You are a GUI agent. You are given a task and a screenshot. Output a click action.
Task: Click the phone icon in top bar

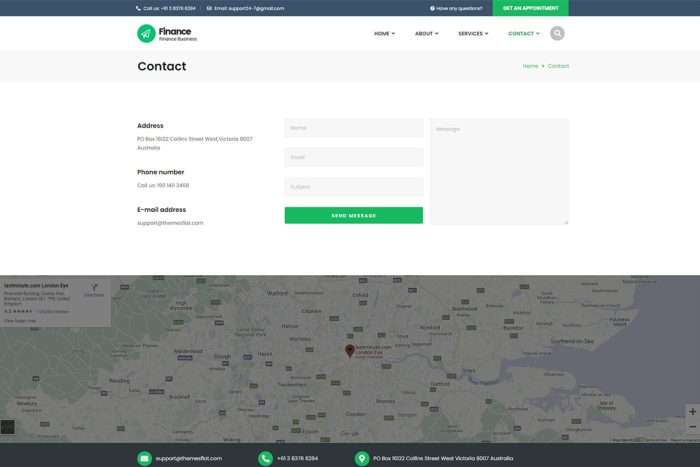click(138, 8)
